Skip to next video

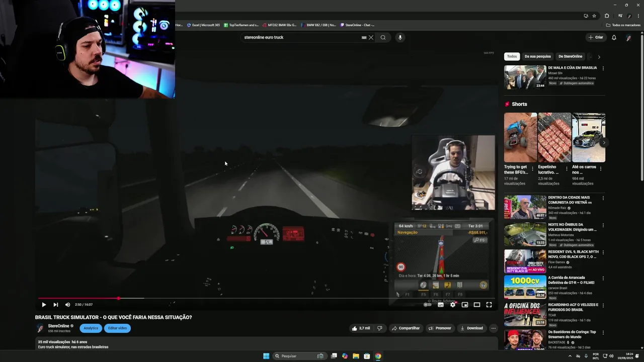coord(56,305)
